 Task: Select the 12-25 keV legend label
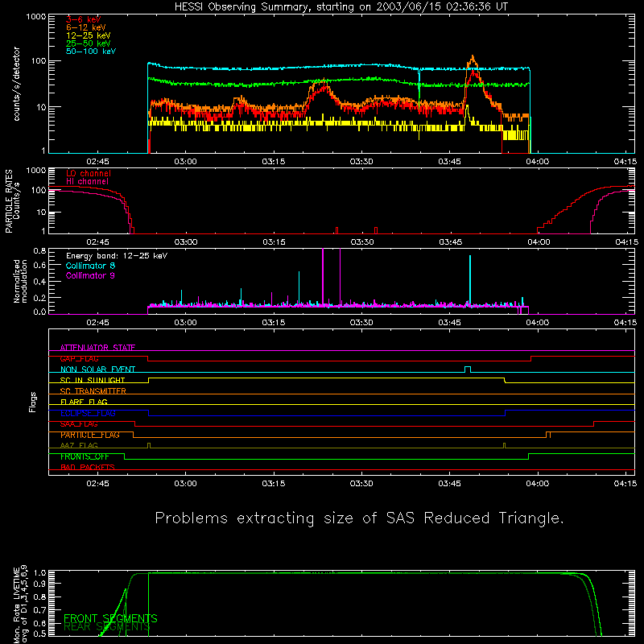[x=89, y=35]
